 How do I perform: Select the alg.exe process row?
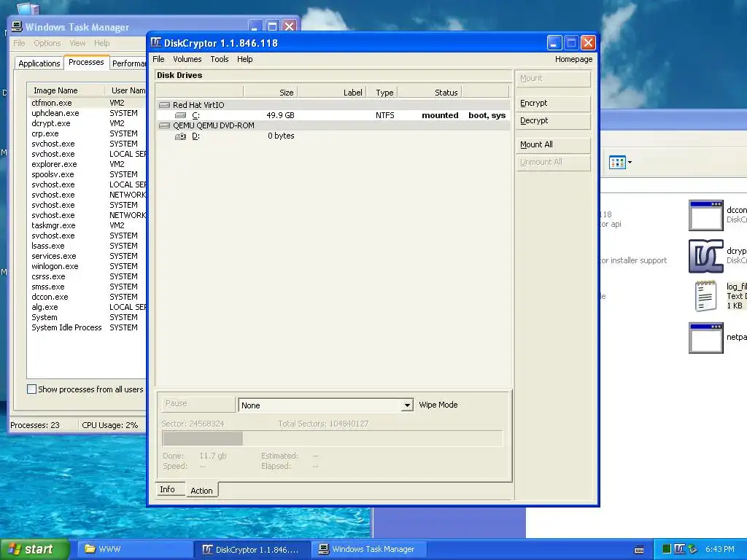pos(88,307)
